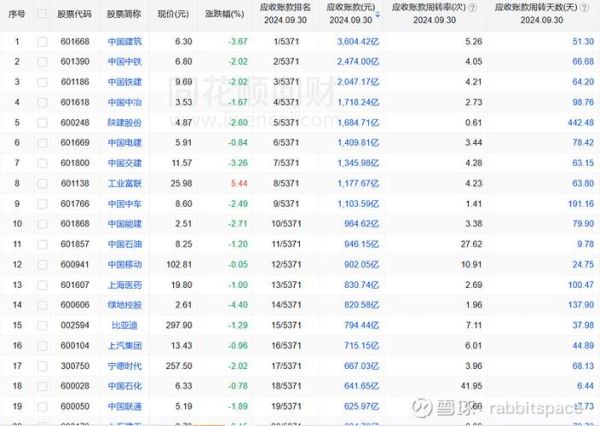
Task: Click help icon beside 应收账款周转天数 header
Action: click(x=584, y=8)
